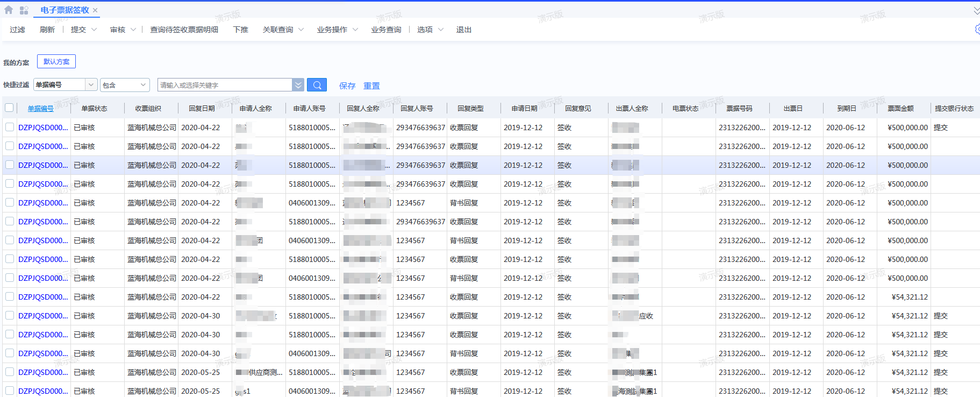
Task: Click 提交 status in the first row
Action: pos(941,127)
